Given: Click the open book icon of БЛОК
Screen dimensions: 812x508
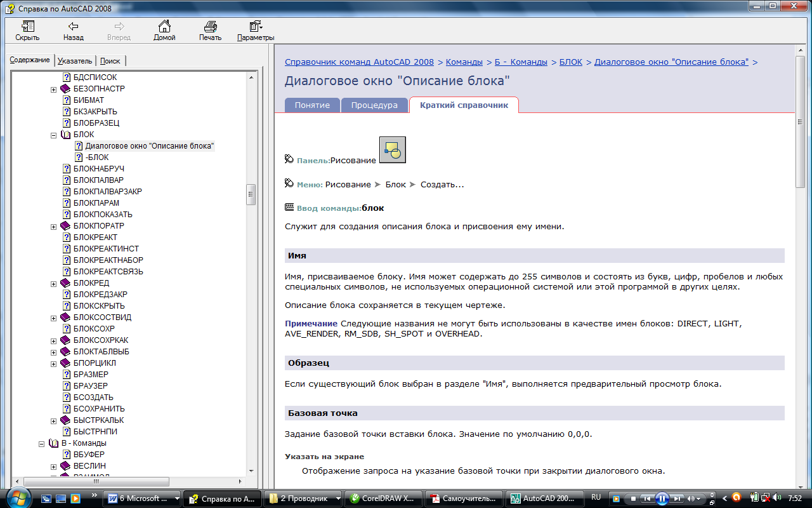Looking at the screenshot, I should pyautogui.click(x=66, y=135).
